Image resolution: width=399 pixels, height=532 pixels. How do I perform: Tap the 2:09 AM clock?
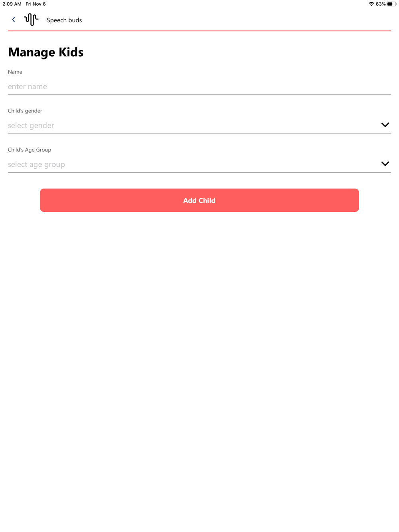[12, 4]
